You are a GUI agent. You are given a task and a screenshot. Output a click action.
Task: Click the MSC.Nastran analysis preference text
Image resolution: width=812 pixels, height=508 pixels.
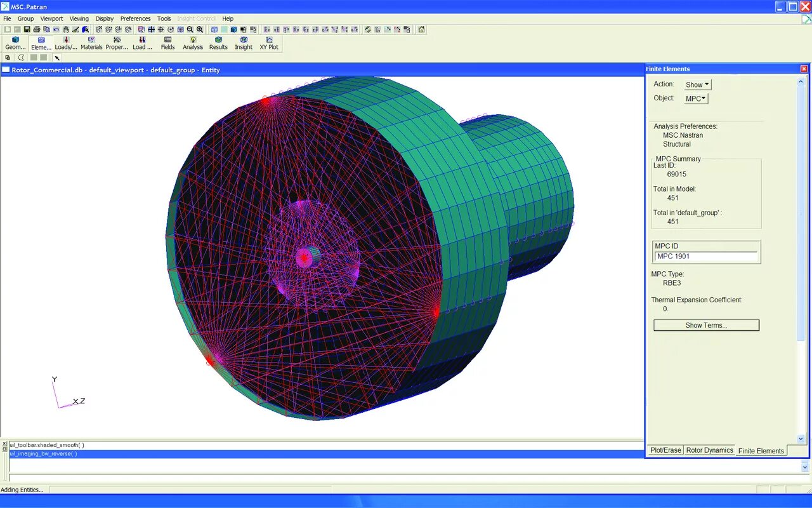coord(683,135)
